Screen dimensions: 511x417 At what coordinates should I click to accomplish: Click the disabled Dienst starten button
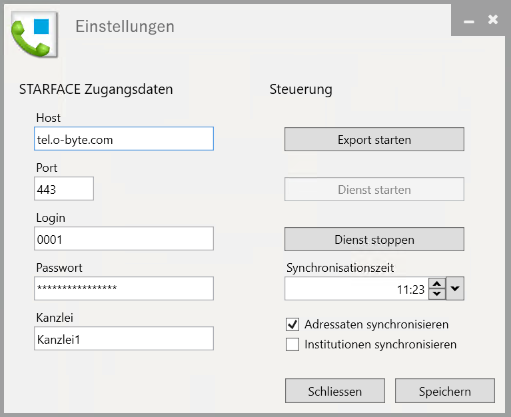click(x=374, y=189)
